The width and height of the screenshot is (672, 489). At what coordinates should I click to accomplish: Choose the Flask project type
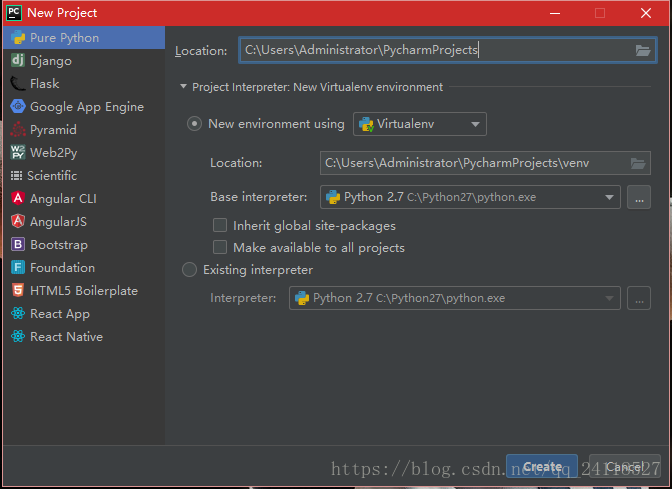tap(84, 84)
